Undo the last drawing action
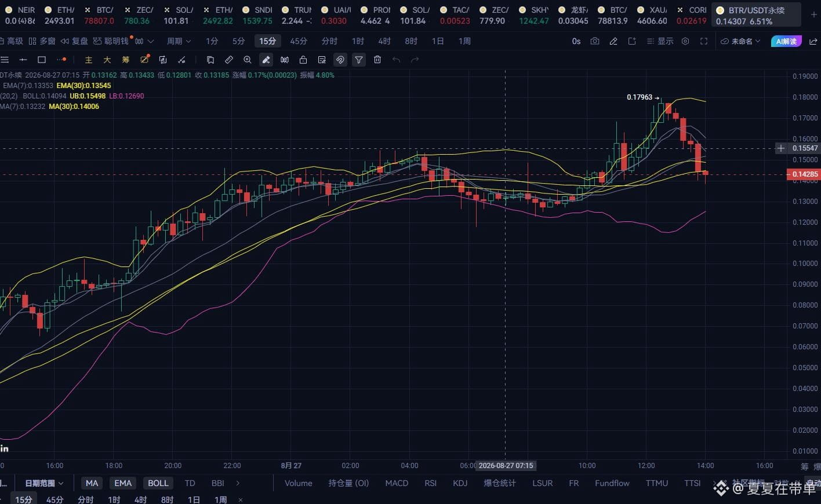 click(x=396, y=60)
